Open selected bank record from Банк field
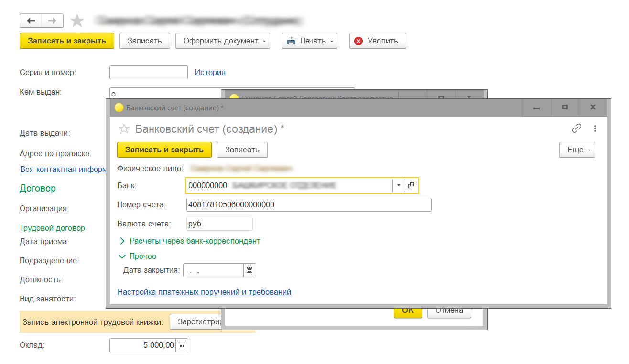The width and height of the screenshot is (629, 364). point(411,185)
